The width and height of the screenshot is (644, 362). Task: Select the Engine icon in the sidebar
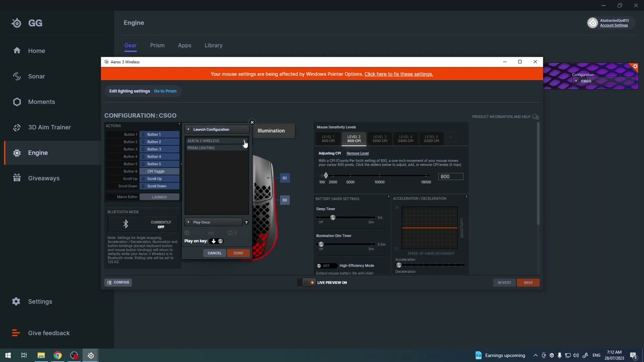[17, 153]
